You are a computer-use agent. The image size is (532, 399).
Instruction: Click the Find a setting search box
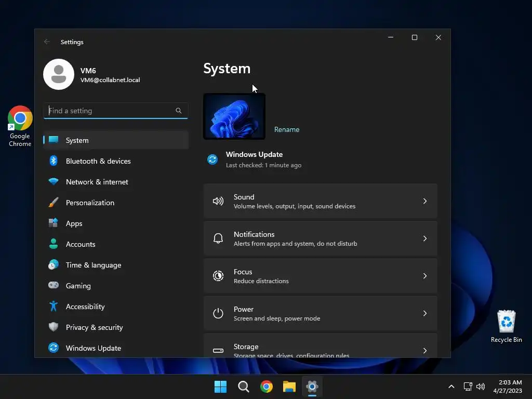tap(116, 111)
